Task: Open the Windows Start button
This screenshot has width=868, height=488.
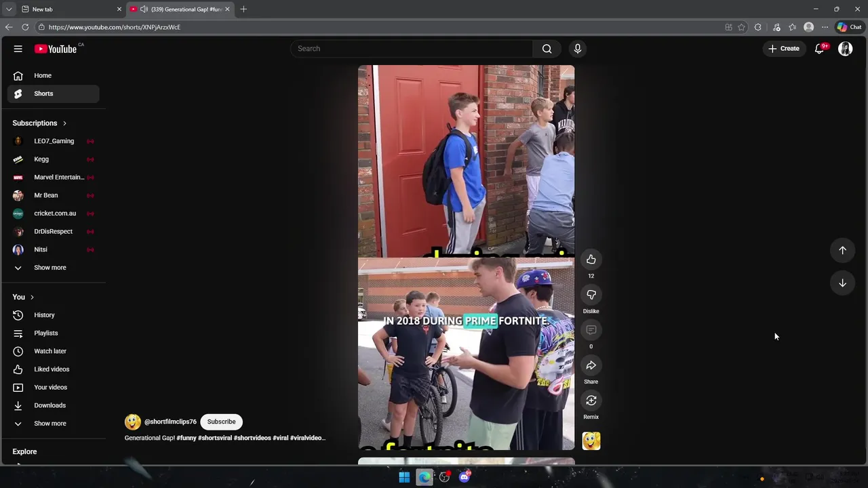Action: [x=404, y=477]
